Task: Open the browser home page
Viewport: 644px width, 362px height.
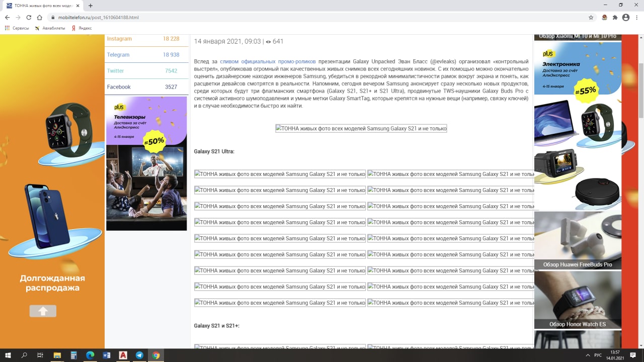Action: pos(39,17)
